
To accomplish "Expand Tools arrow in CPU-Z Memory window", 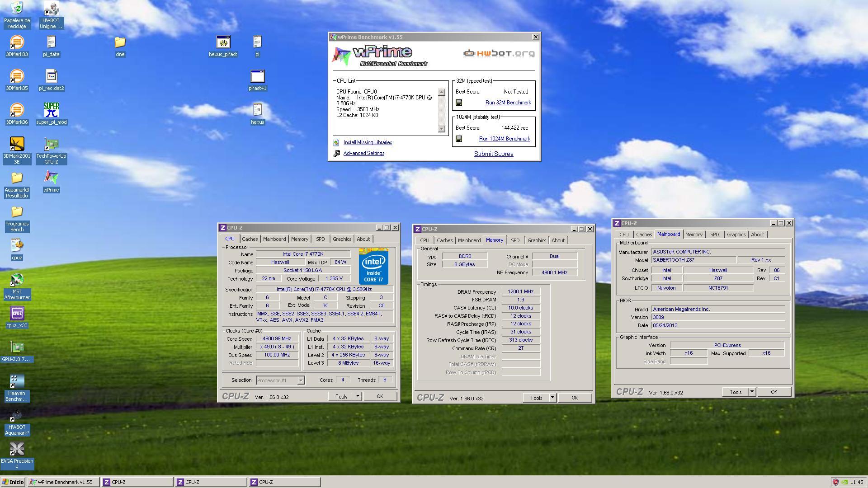I will pyautogui.click(x=552, y=398).
